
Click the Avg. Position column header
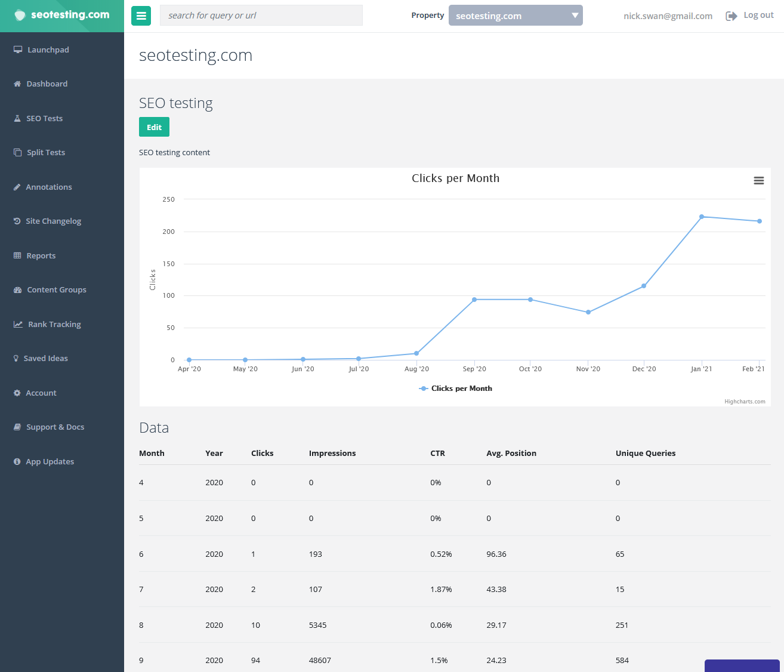[x=511, y=454]
